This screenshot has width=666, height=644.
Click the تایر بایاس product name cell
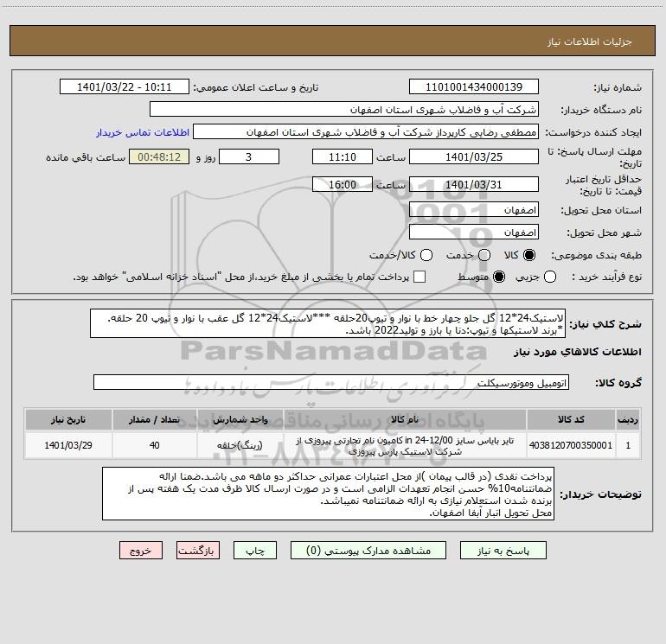[x=405, y=445]
